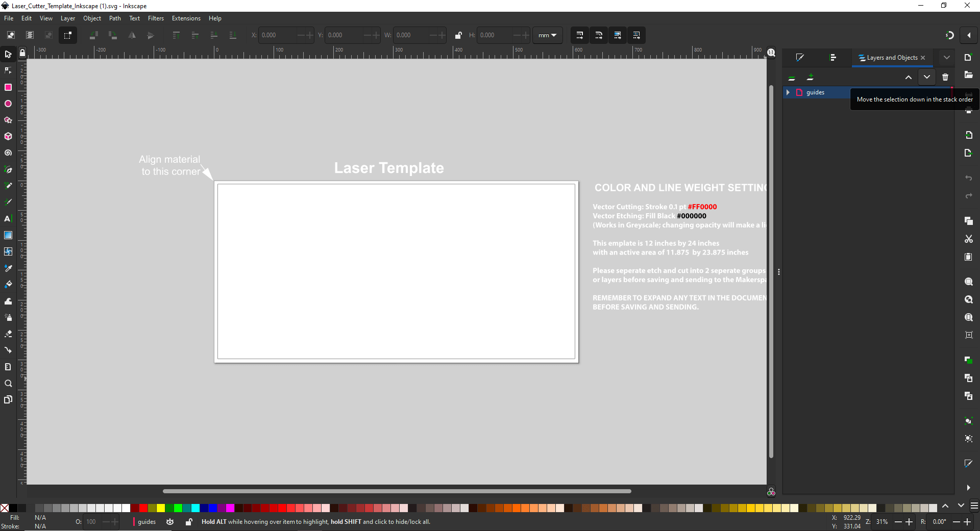Open the Extensions menu

(x=186, y=18)
